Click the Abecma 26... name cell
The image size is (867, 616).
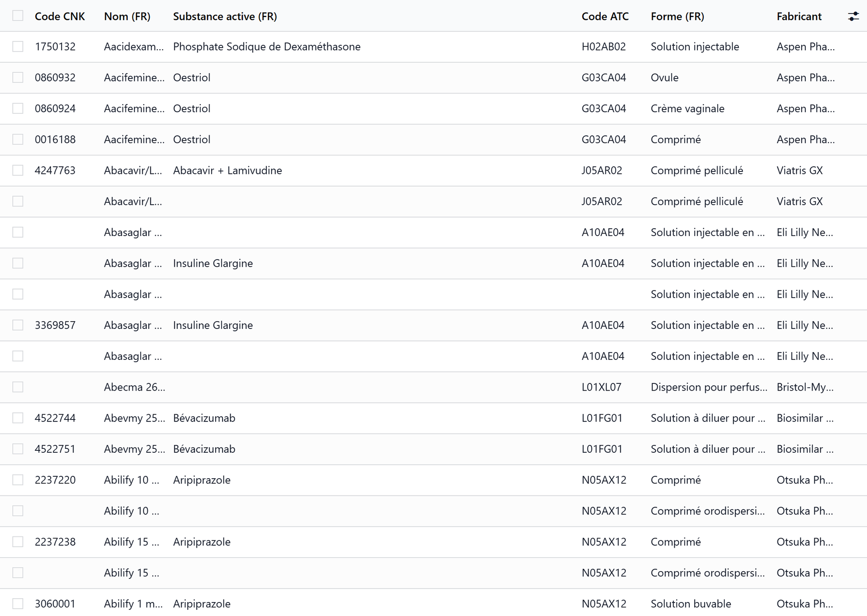pyautogui.click(x=134, y=387)
